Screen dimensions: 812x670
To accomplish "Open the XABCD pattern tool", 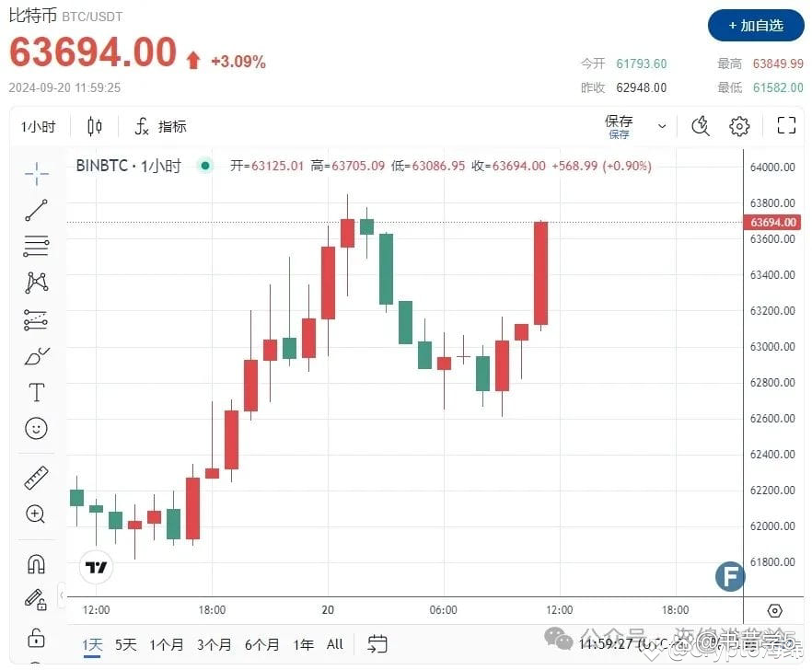I will tap(36, 283).
